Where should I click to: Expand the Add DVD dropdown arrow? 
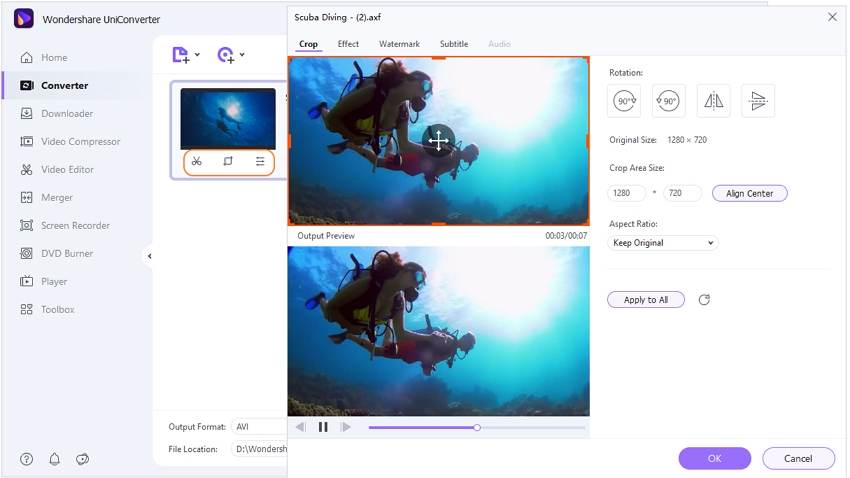coord(242,54)
